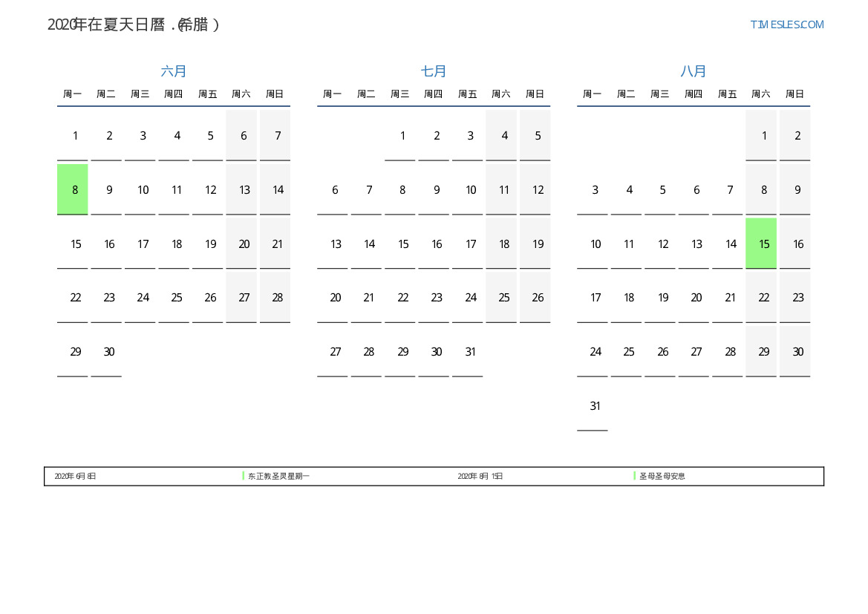Click 周一 header in the 六月 calendar
868x614 pixels.
coord(73,94)
